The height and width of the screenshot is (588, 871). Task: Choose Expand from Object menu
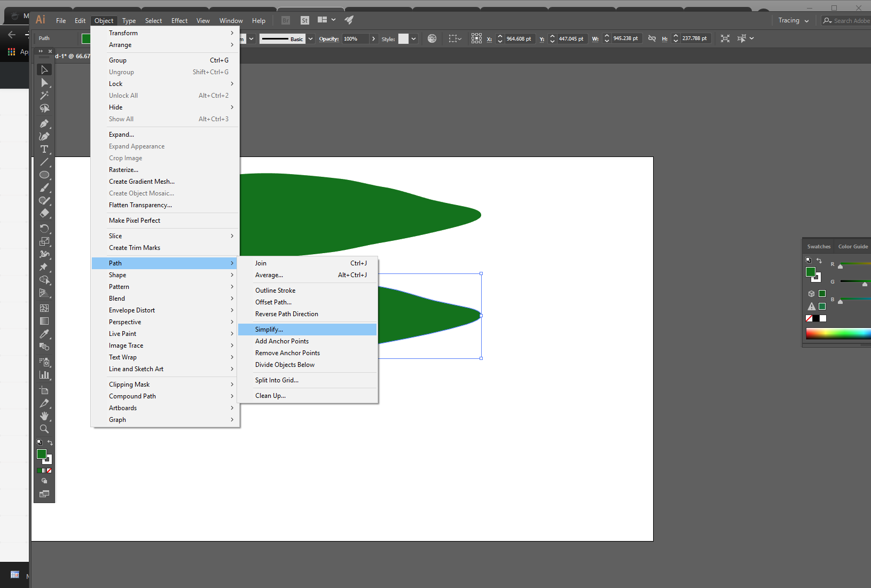coord(163,135)
